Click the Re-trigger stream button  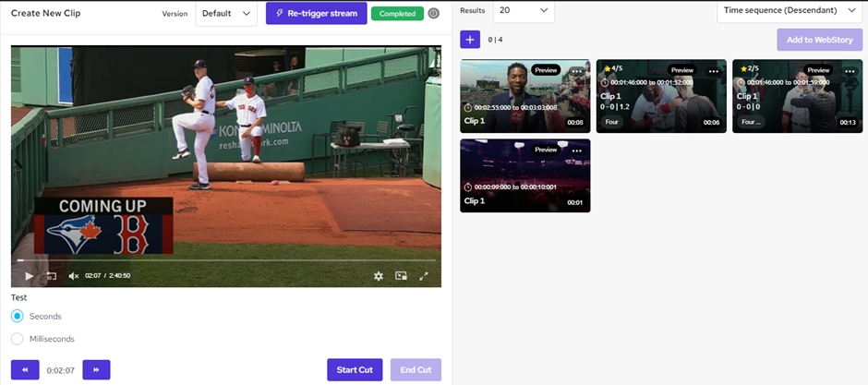(x=316, y=13)
